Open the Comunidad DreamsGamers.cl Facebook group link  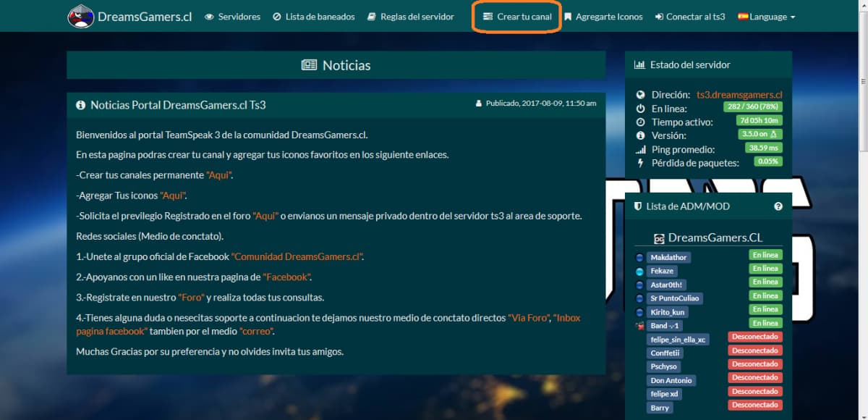pos(297,256)
